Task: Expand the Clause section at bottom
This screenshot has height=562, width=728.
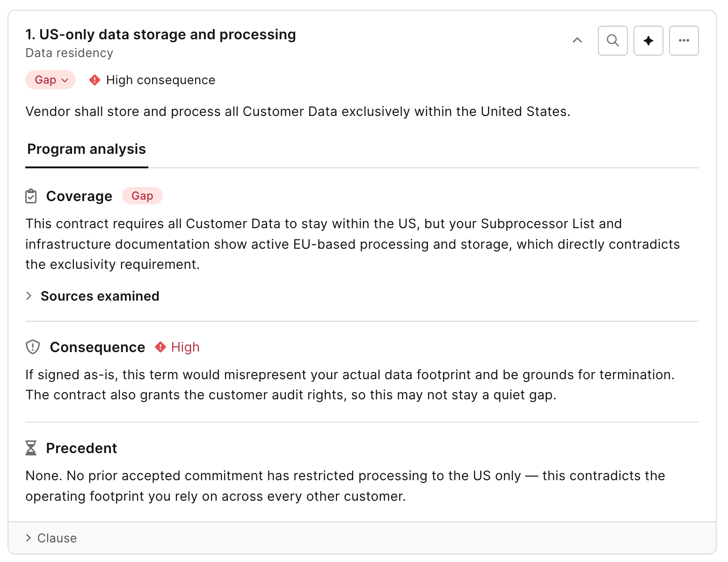Action: point(51,538)
